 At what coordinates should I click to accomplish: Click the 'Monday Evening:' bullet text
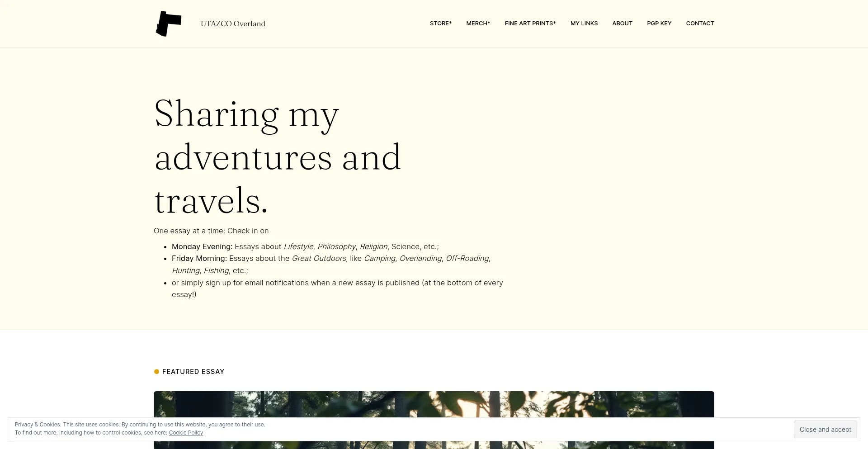point(202,246)
